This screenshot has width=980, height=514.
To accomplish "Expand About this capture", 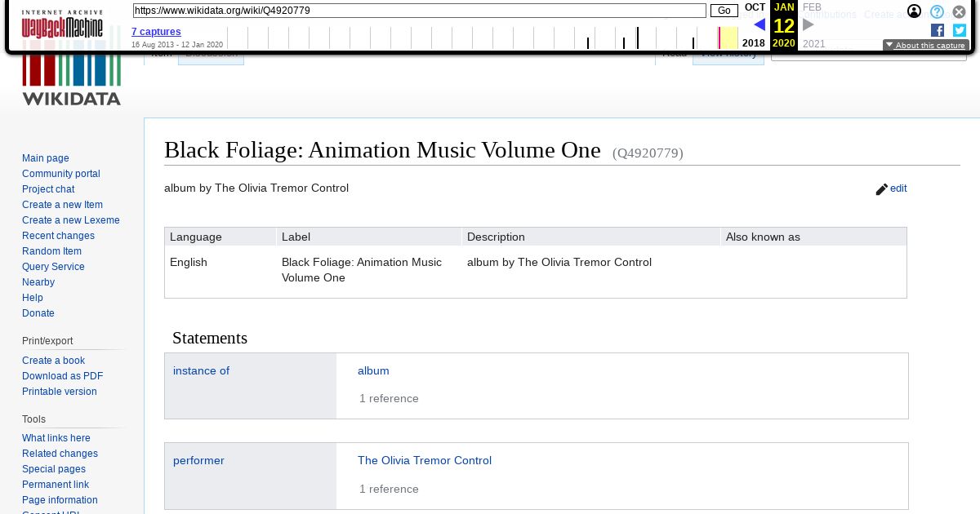I will tap(926, 46).
